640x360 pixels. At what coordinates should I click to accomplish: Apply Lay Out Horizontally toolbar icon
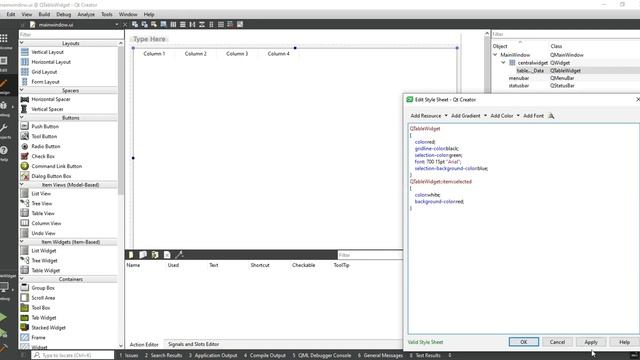click(x=173, y=24)
